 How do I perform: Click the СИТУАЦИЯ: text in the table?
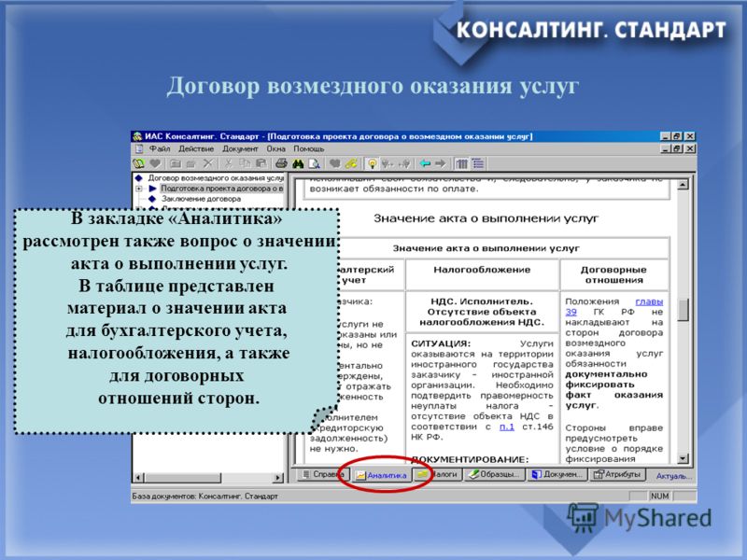441,343
